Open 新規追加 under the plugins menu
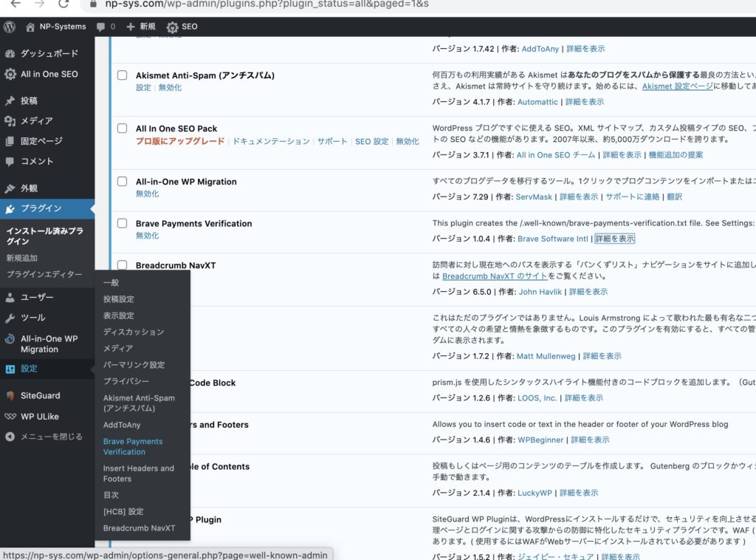The image size is (756, 560). [x=21, y=258]
